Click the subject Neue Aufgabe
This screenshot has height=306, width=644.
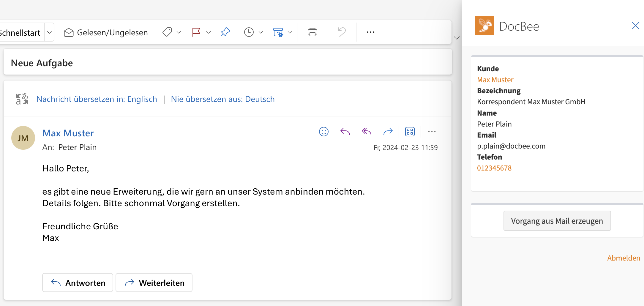coord(42,63)
